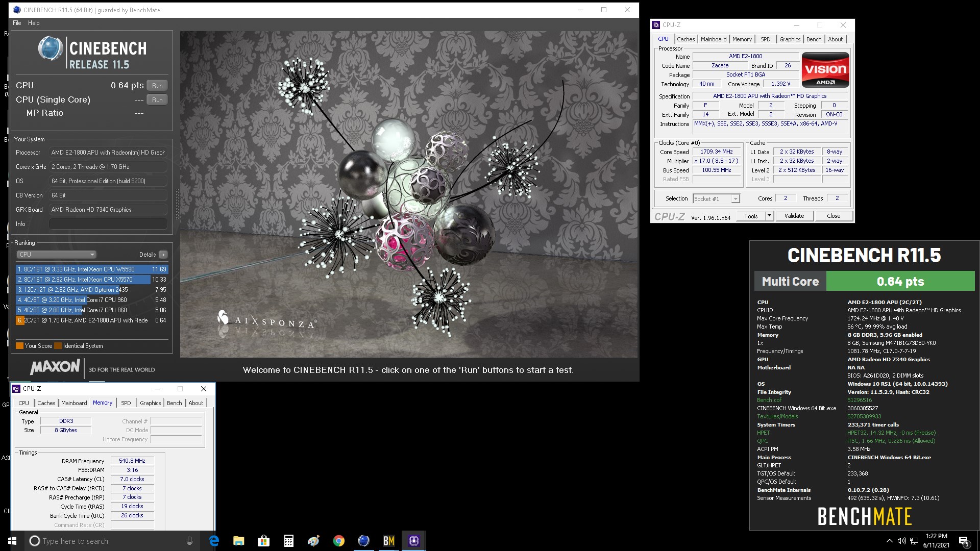Switch to About tab in lower CPU-Z window
The height and width of the screenshot is (551, 980).
click(195, 403)
